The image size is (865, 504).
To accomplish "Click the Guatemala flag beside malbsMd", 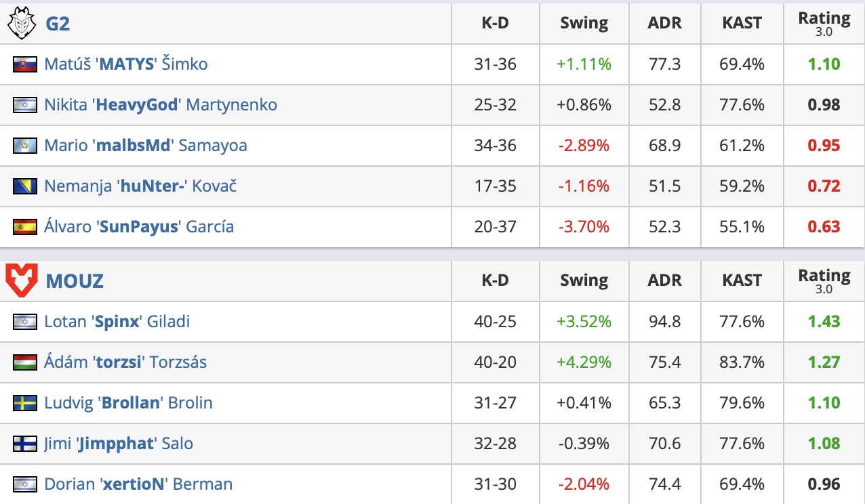I will point(25,146).
